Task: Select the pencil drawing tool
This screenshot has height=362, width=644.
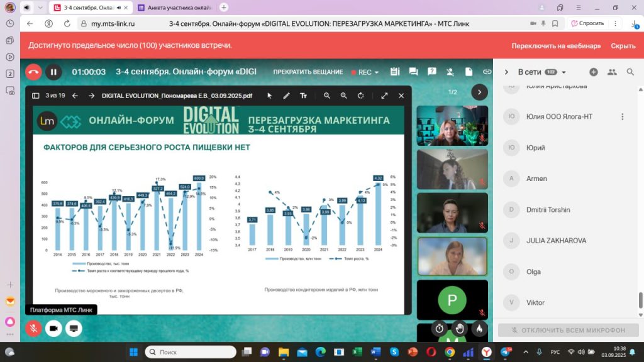Action: pos(286,96)
